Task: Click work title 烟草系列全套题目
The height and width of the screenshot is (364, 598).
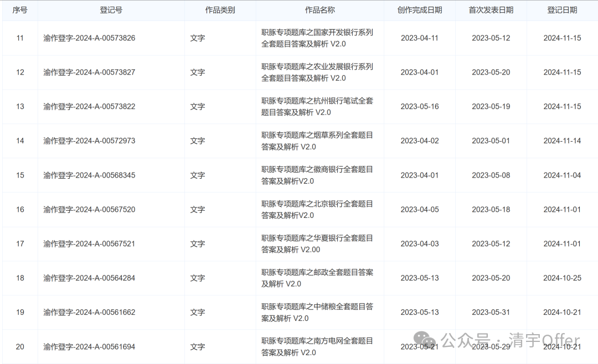Action: point(317,141)
